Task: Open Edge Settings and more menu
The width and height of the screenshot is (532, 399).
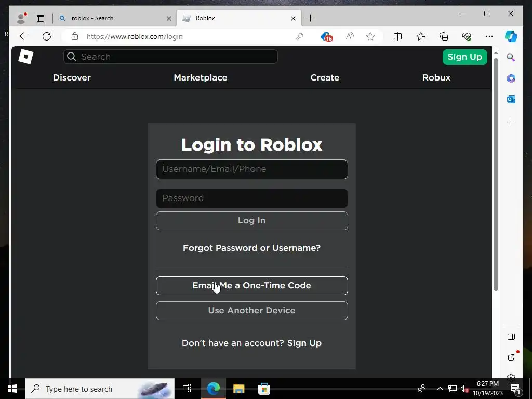Action: pos(489,36)
